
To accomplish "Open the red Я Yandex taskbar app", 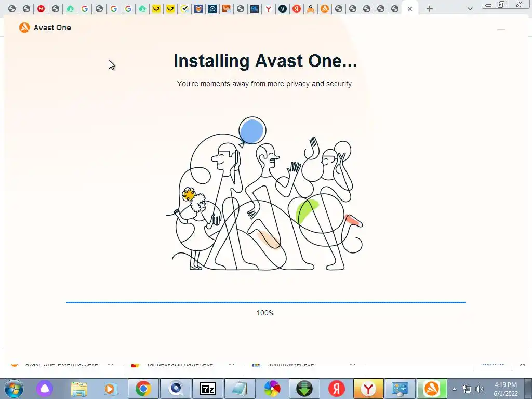I will (337, 389).
